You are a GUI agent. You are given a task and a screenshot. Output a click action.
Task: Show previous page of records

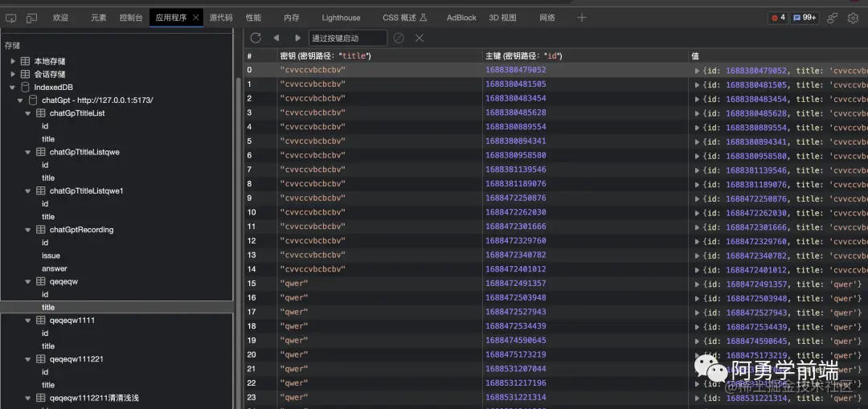tap(276, 38)
